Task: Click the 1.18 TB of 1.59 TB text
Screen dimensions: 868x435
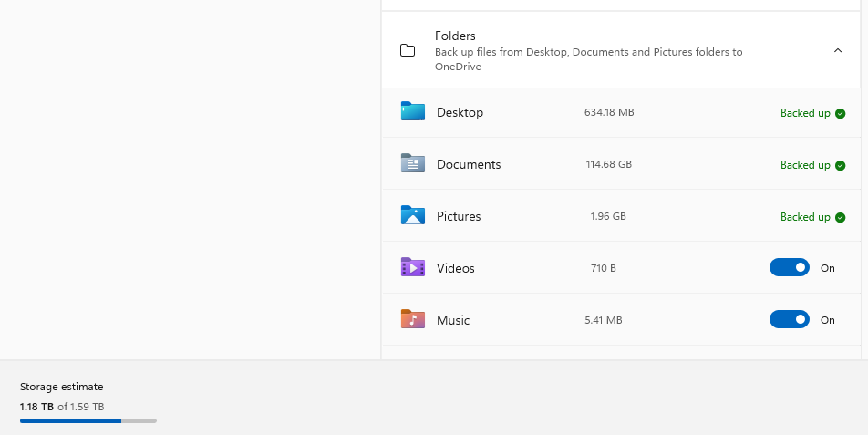Action: point(62,407)
